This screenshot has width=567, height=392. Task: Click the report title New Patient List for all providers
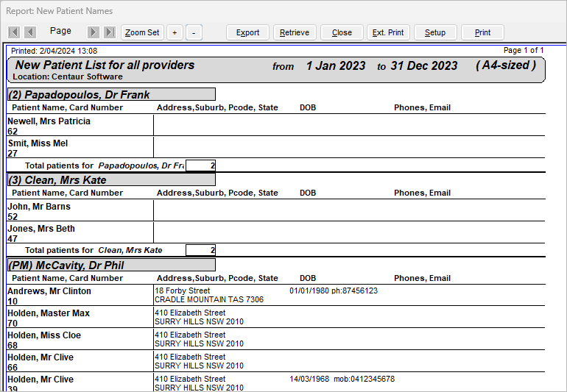click(105, 65)
